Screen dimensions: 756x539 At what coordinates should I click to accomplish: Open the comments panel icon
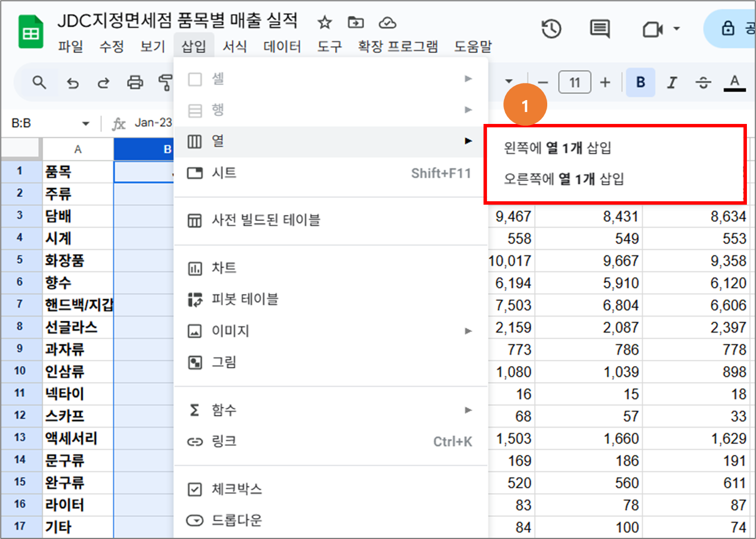click(x=600, y=28)
